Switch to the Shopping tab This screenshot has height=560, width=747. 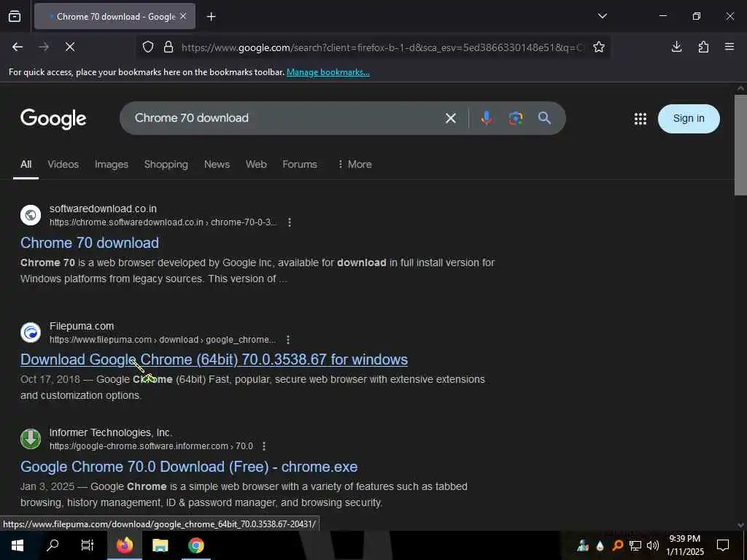[x=166, y=164]
